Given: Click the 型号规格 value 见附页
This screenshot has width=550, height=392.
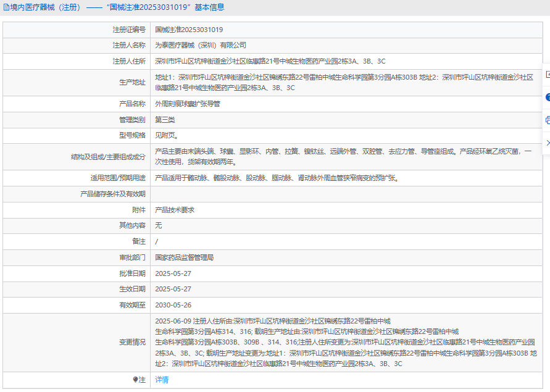Looking at the screenshot, I should click(x=167, y=135).
